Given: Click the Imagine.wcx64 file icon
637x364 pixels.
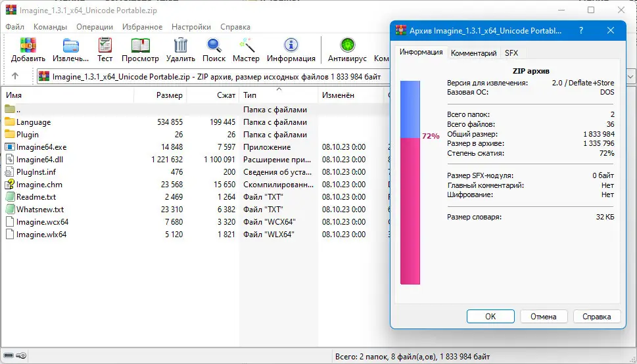Looking at the screenshot, I should coord(10,222).
